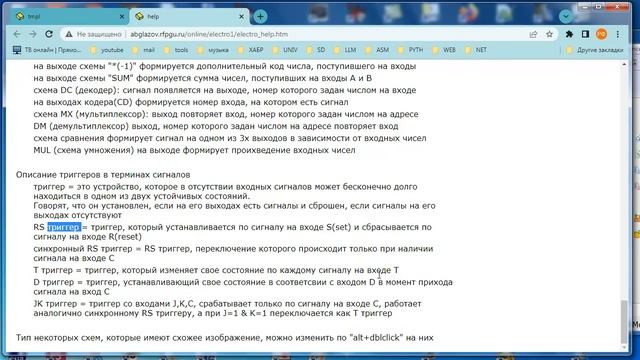Click the line starting 'Говорят, что он установлен'
The width and height of the screenshot is (640, 360).
[234, 210]
